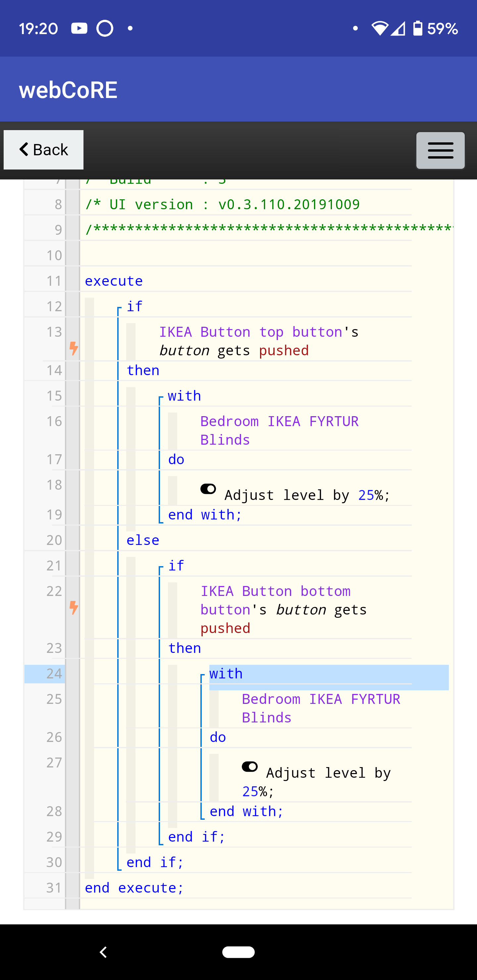The width and height of the screenshot is (477, 980).
Task: Tap the home pill at screen bottom
Action: click(238, 952)
